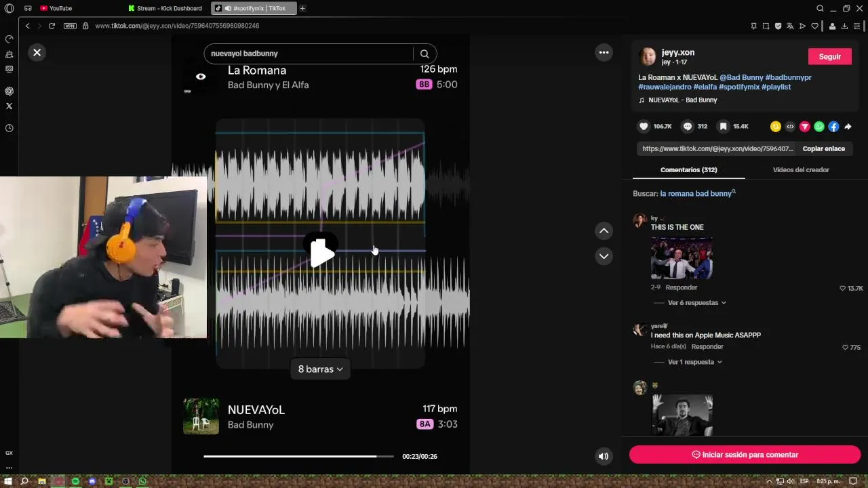
Task: Click the Seguir follow button
Action: [829, 56]
